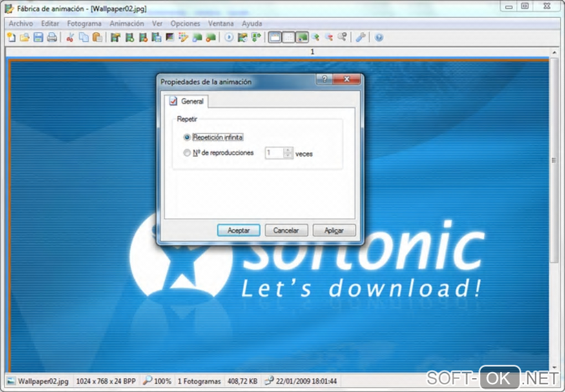Click the first filmstrip frame icon
This screenshot has height=392, width=565.
pos(115,37)
